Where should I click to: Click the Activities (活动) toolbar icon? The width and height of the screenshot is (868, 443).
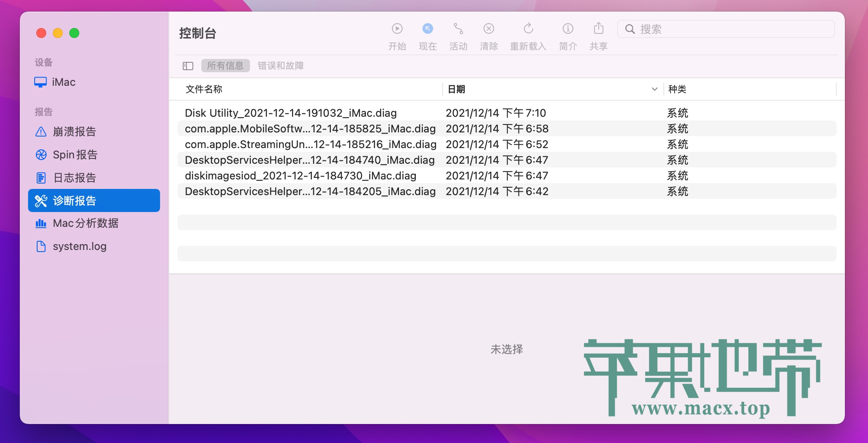point(458,29)
